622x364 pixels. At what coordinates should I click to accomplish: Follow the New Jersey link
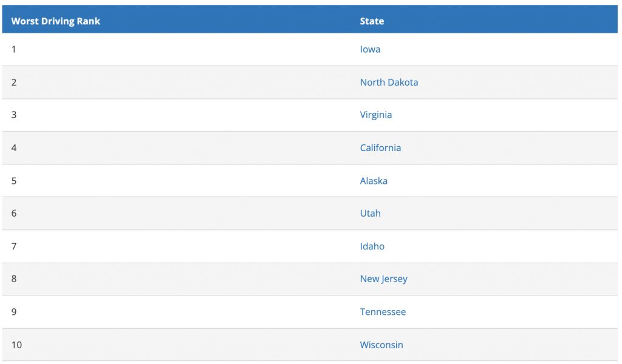[x=383, y=279]
